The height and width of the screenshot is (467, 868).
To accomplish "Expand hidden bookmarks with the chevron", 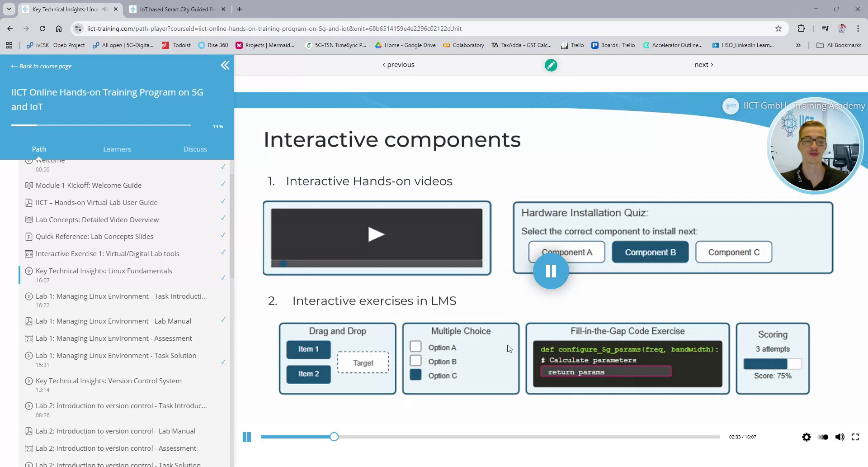I will tap(798, 45).
